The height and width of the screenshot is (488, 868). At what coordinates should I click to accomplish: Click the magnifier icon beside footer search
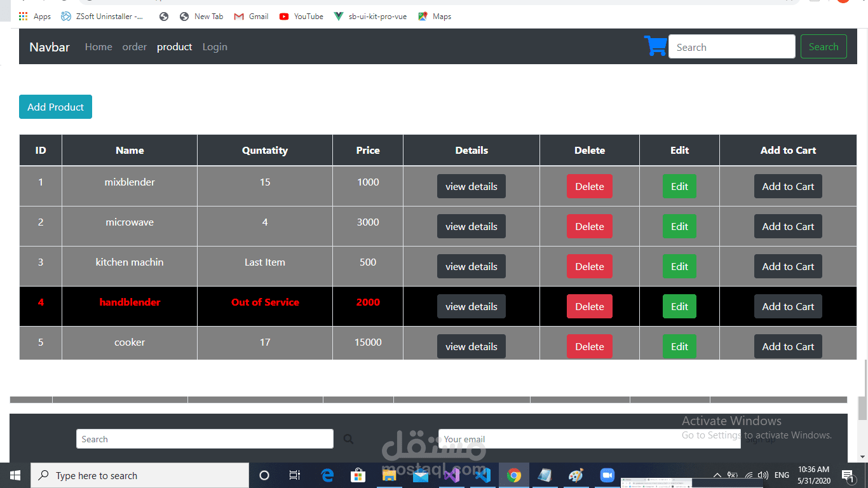pos(348,439)
